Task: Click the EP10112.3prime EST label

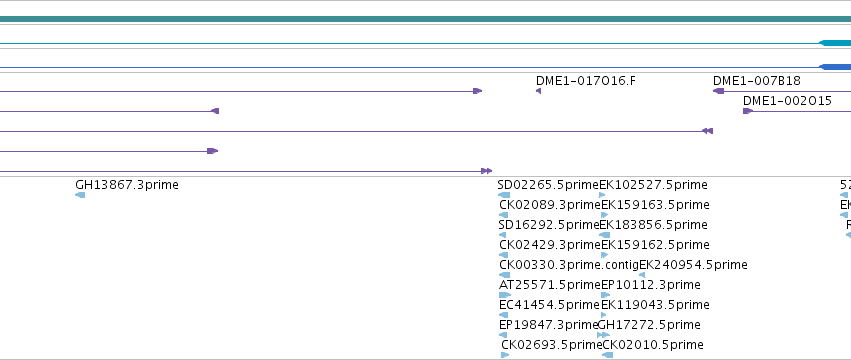Action: (651, 285)
